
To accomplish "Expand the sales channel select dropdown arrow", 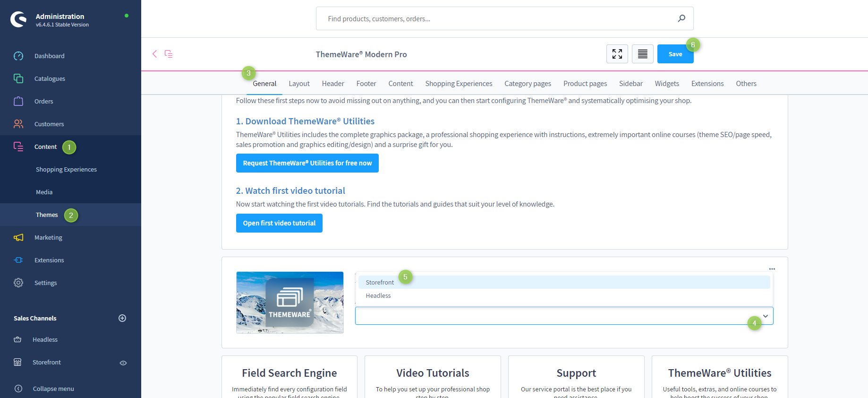I will tap(766, 316).
